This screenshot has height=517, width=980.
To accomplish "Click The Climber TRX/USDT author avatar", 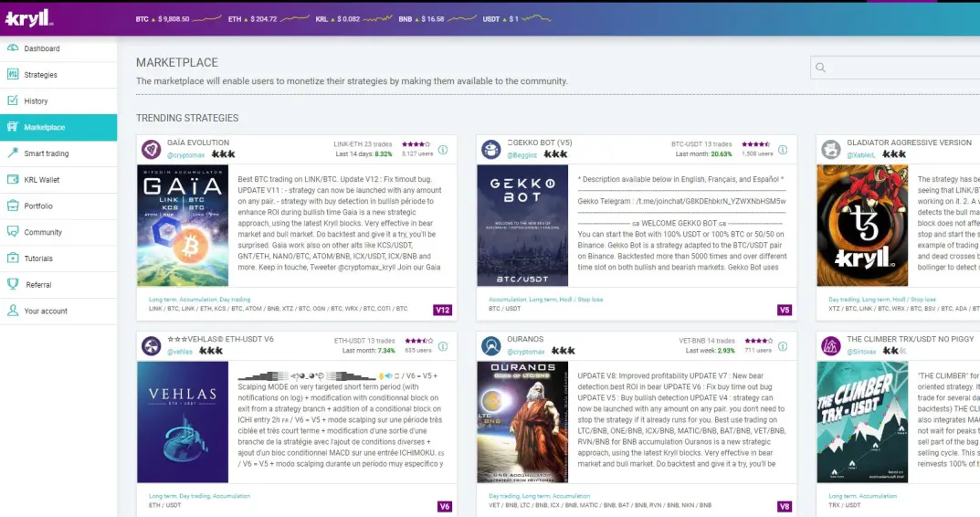I will (x=830, y=345).
